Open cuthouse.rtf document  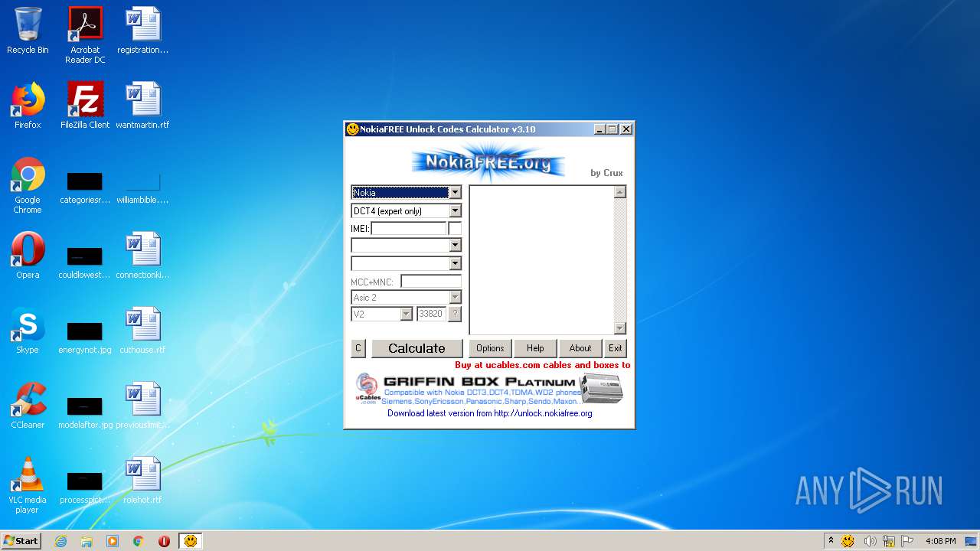click(x=142, y=331)
